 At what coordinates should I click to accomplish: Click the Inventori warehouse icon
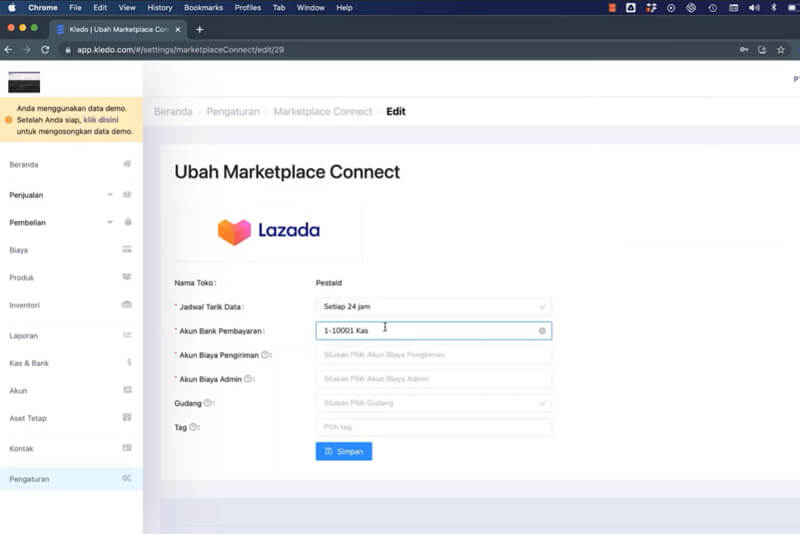(x=127, y=304)
